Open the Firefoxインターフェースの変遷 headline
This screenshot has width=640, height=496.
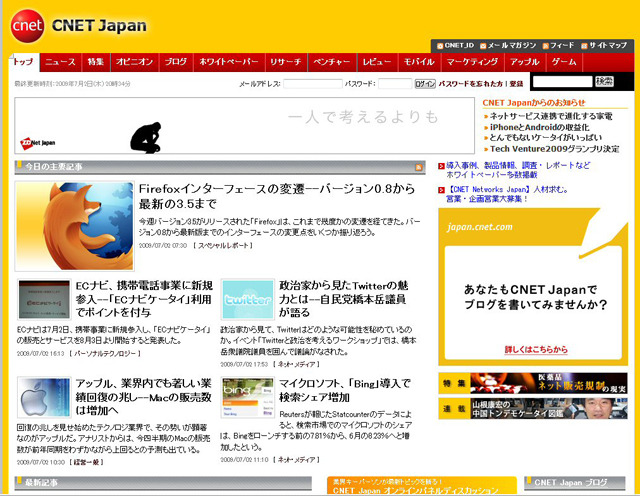coord(277,196)
